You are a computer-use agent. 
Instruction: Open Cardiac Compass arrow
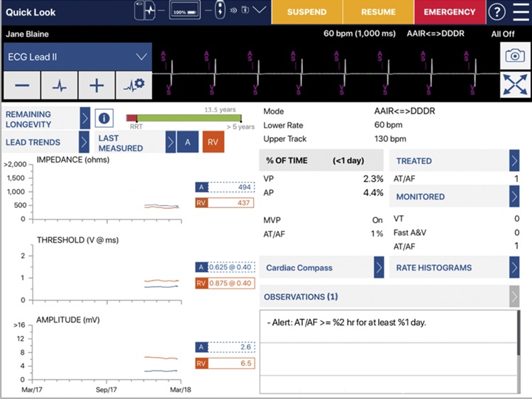[379, 268]
